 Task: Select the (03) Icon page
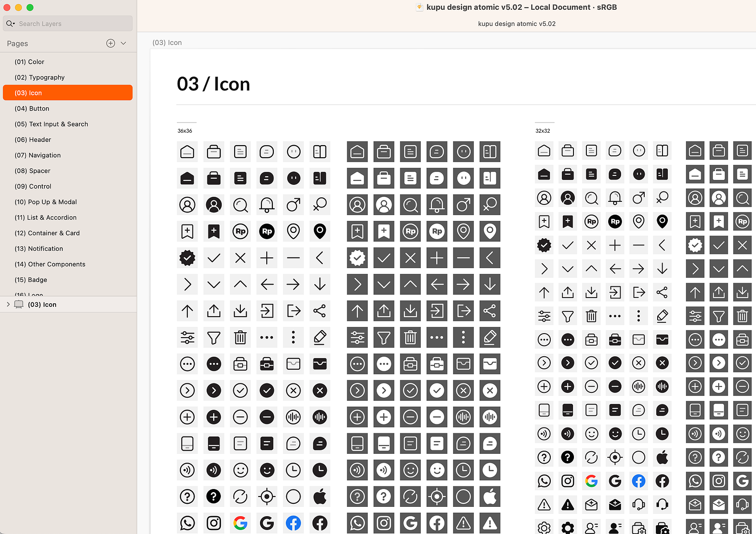(x=68, y=93)
